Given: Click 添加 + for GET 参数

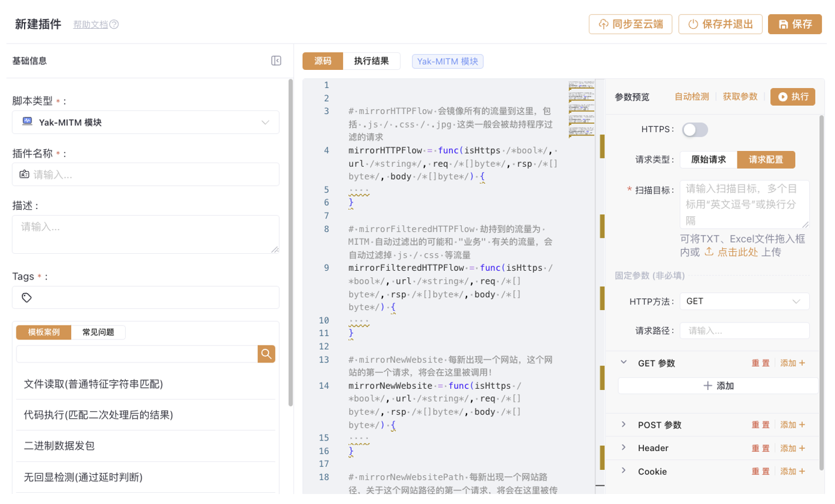Looking at the screenshot, I should pos(793,363).
